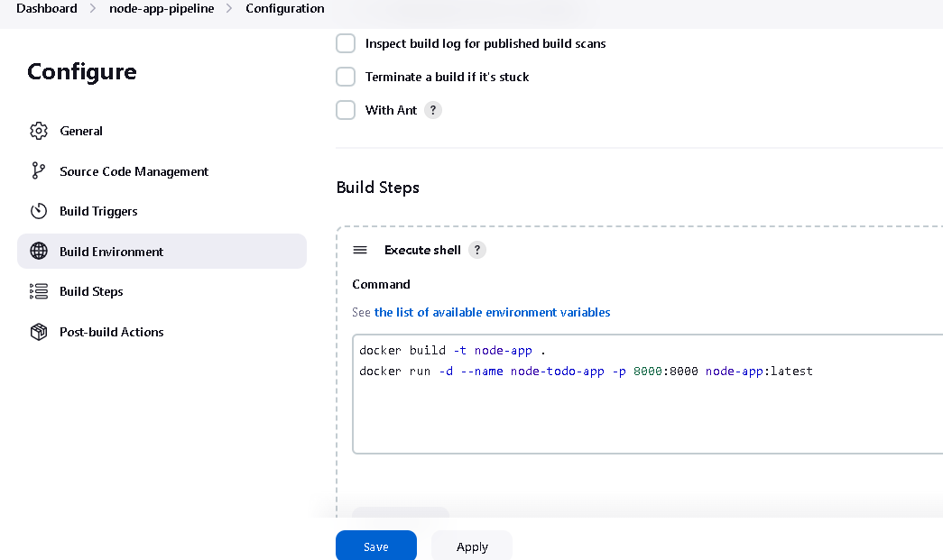Expand the node-app-pipeline breadcrumb chevron
Viewport: 943px width, 560px height.
pos(229,8)
